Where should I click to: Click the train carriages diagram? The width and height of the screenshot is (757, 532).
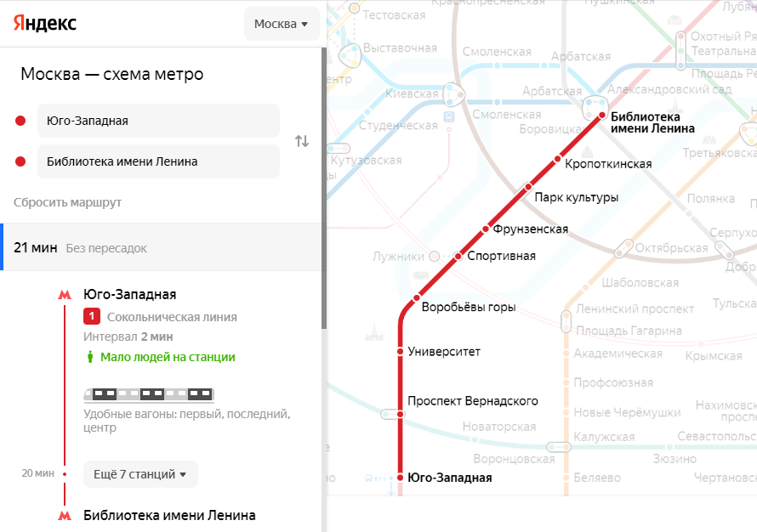pos(149,393)
